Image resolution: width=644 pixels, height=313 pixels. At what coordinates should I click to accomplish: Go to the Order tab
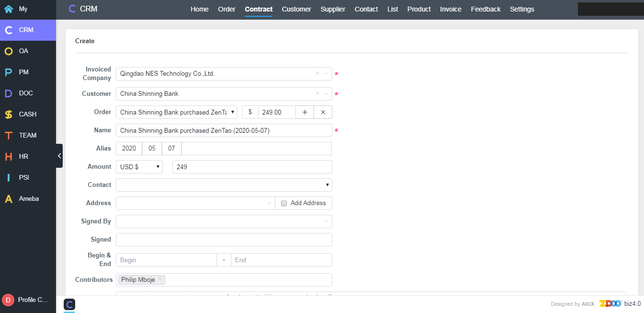tap(226, 9)
